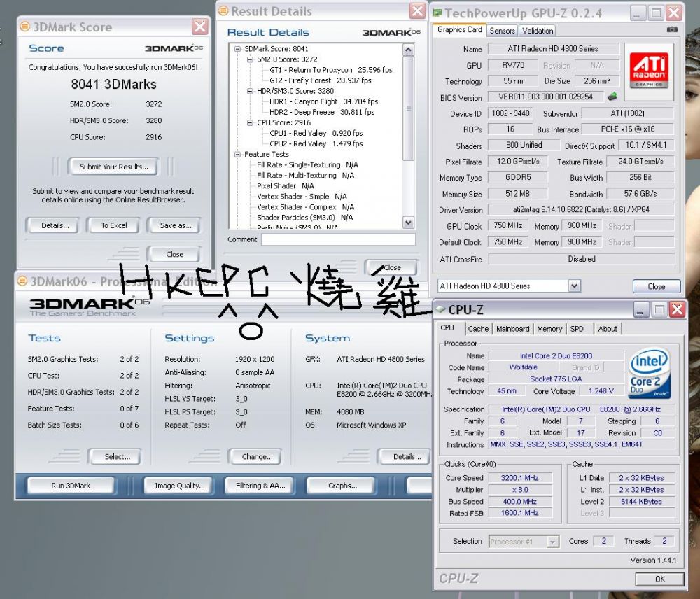Select Fill Rate - Single-Texturing row
The height and width of the screenshot is (599, 700).
307,164
